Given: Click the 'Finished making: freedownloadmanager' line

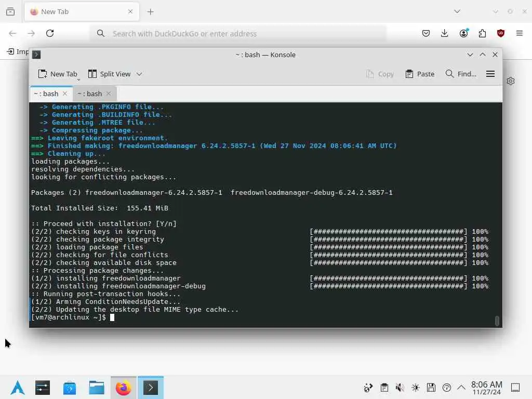Looking at the screenshot, I should tap(214, 146).
